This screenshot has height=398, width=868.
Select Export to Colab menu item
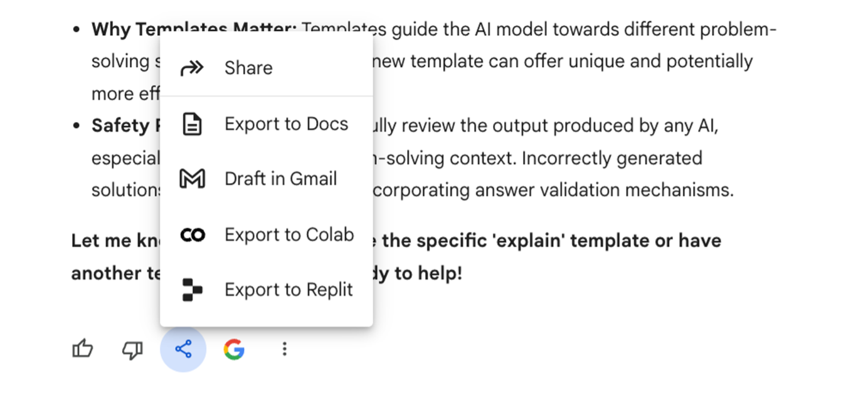coord(267,234)
